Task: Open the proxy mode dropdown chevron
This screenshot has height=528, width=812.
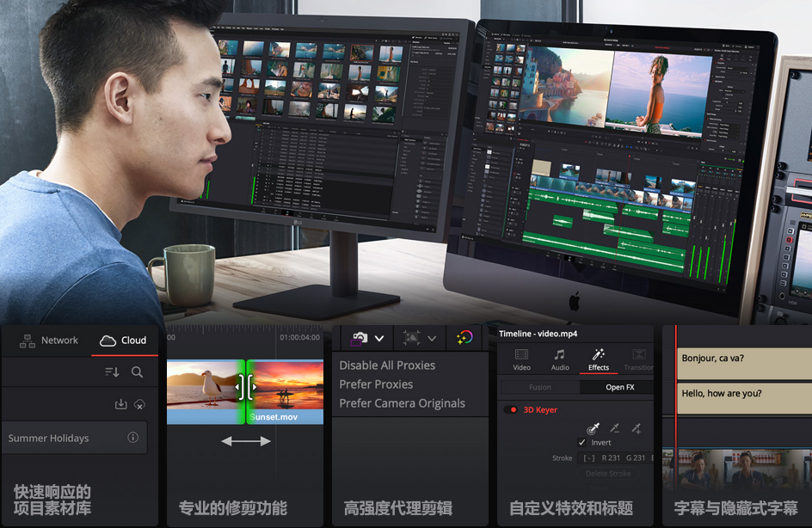Action: pos(378,339)
